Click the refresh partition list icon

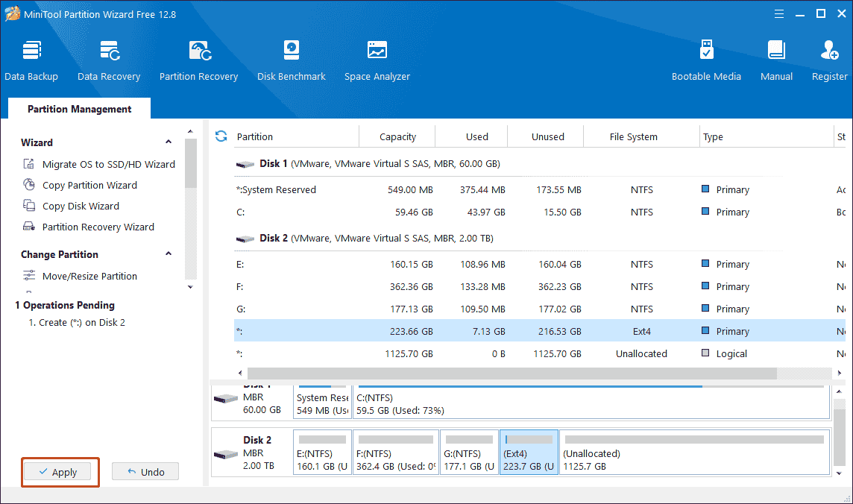click(x=221, y=136)
